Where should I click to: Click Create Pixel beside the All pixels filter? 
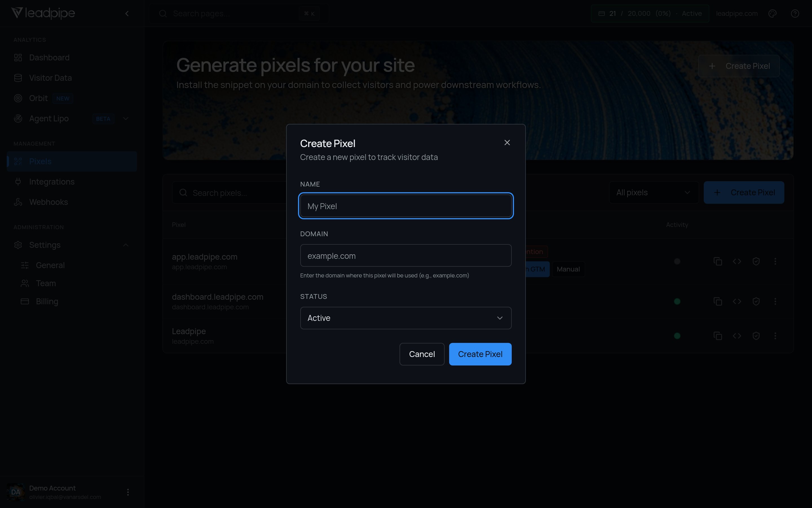(744, 192)
